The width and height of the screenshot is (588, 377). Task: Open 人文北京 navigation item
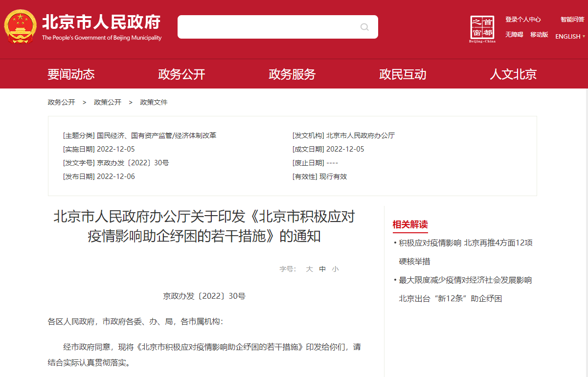click(x=513, y=74)
